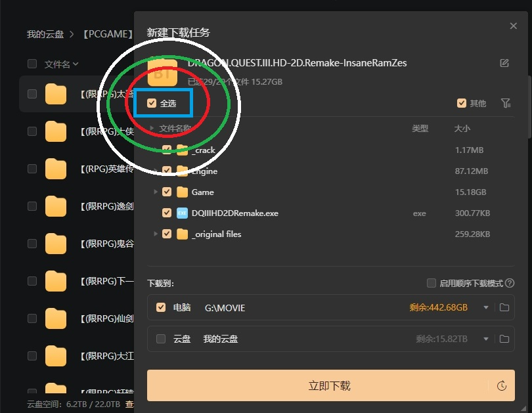Go to 我的云盘 in the breadcrumb

(x=43, y=33)
